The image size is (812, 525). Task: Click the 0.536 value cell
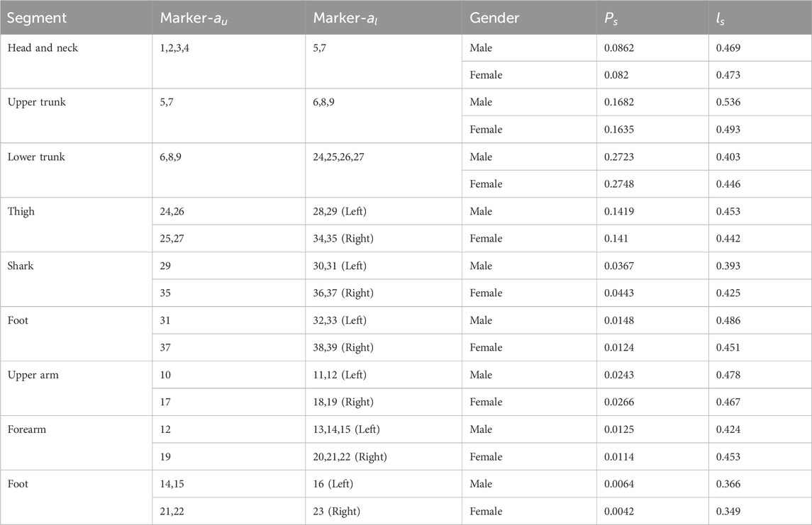pyautogui.click(x=760, y=102)
